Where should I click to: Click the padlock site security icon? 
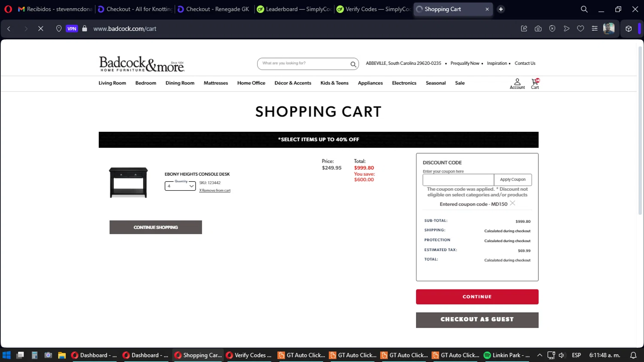[x=85, y=29]
